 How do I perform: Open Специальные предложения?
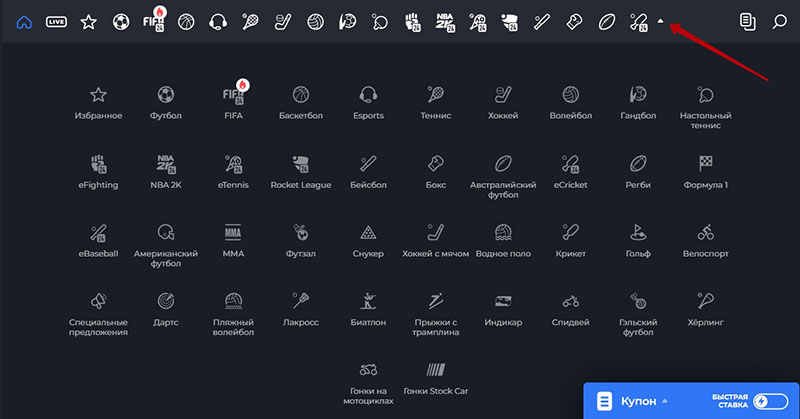click(98, 313)
